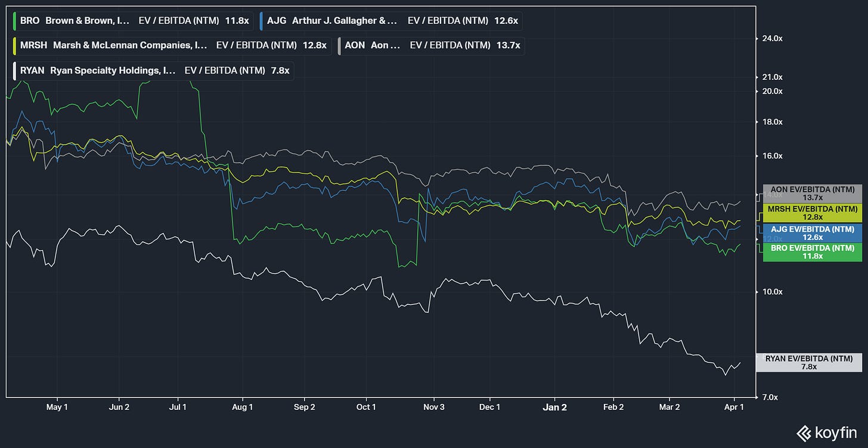Select the RYAN ticker in the legend
Viewport: 868px width, 448px height.
coord(32,70)
